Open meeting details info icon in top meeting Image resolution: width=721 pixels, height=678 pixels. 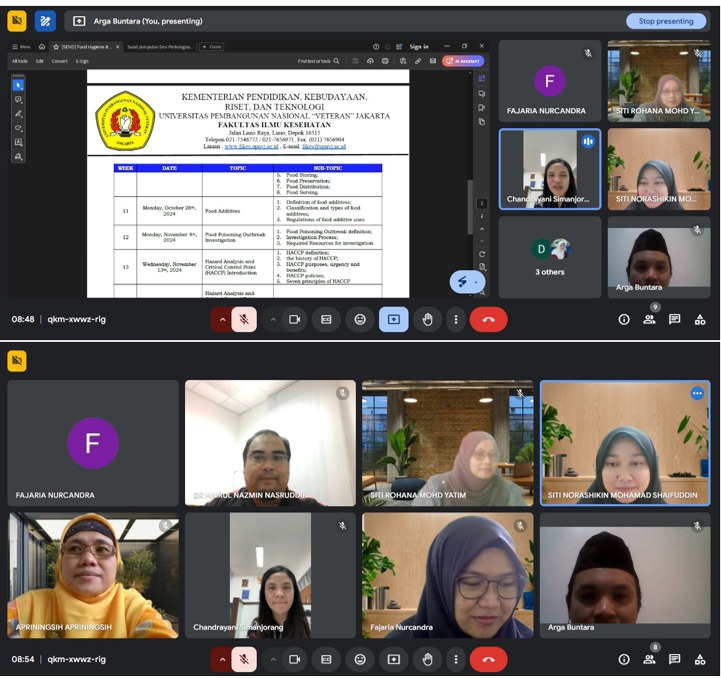pos(624,320)
